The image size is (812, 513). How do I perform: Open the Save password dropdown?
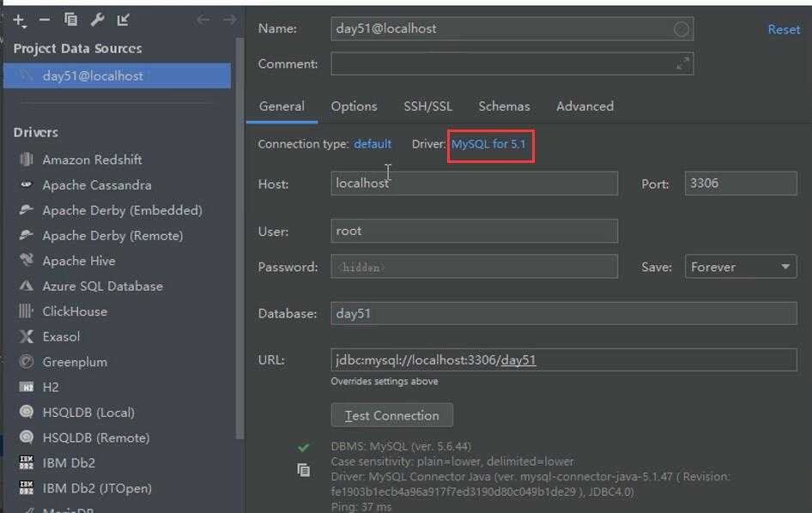(x=741, y=267)
